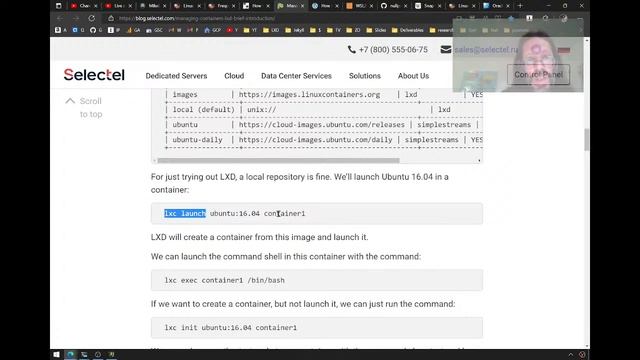This screenshot has width=640, height=360.
Task: Go back using the browser back arrow
Action: click(x=60, y=18)
